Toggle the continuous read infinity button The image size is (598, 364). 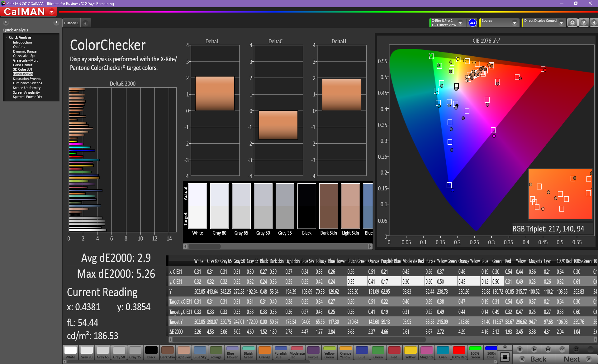562,349
